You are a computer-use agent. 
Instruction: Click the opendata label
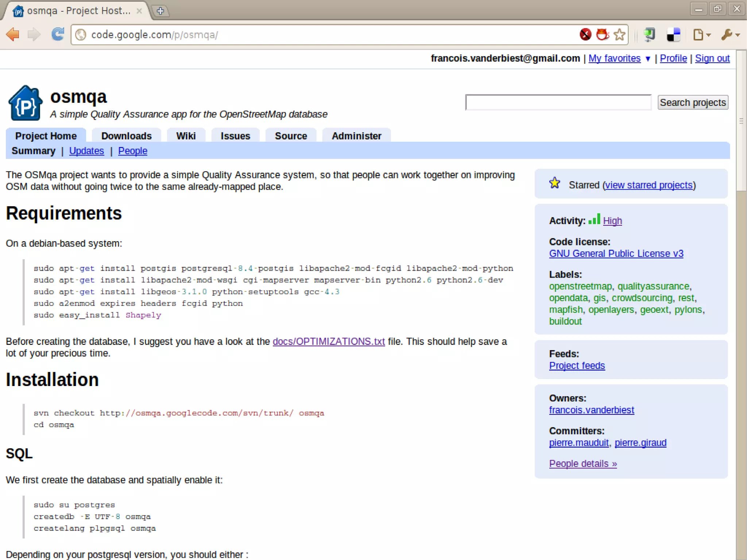coord(568,298)
